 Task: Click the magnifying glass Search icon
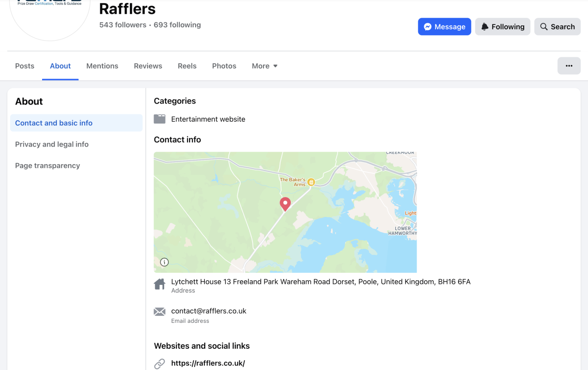pyautogui.click(x=543, y=26)
